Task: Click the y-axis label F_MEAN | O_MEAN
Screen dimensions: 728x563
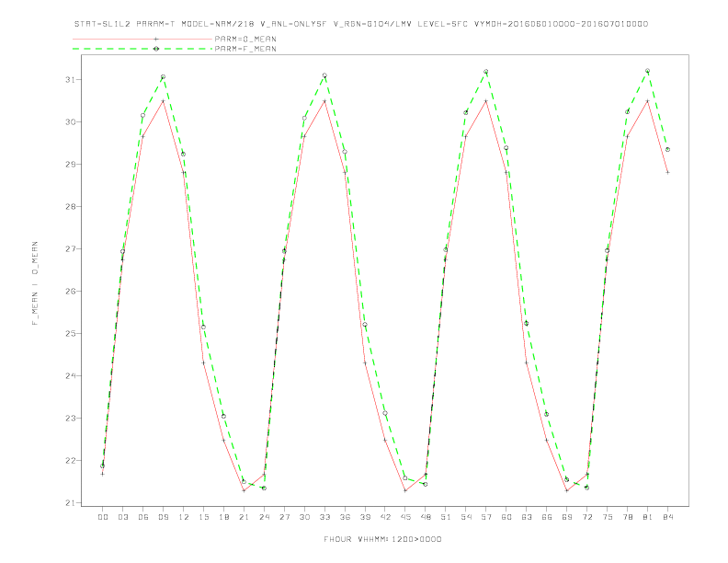Action: 35,283
